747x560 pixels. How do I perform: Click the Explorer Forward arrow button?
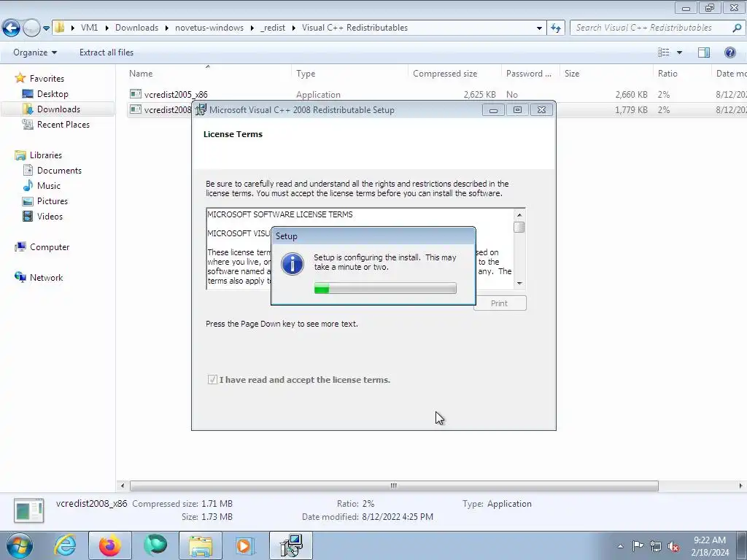click(31, 28)
